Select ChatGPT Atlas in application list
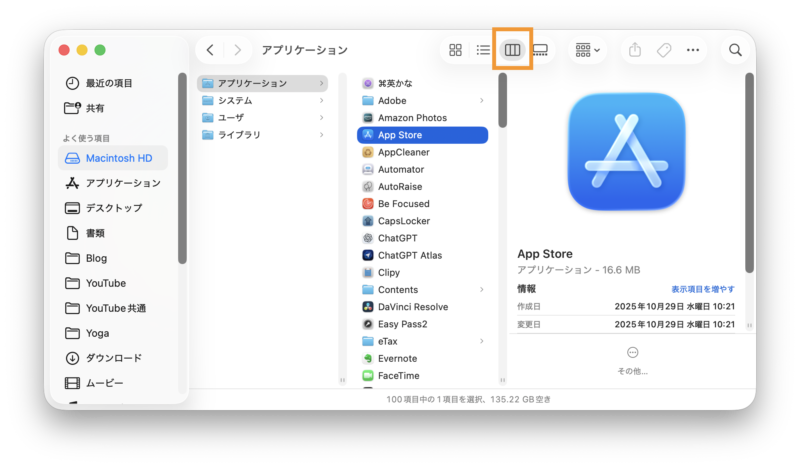Viewport: 800px width, 468px height. click(x=409, y=255)
